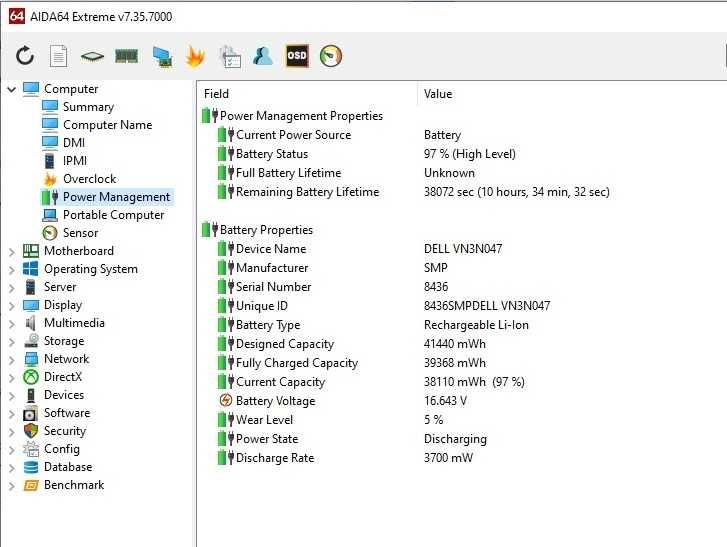Open the monitor diagnostics toolbar icon
The image size is (727, 547).
[x=162, y=57]
